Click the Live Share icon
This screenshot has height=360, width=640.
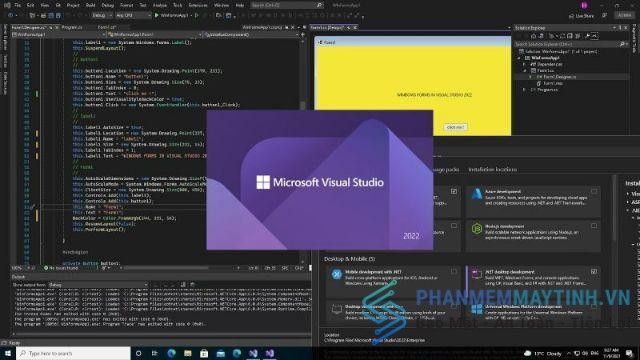point(571,16)
